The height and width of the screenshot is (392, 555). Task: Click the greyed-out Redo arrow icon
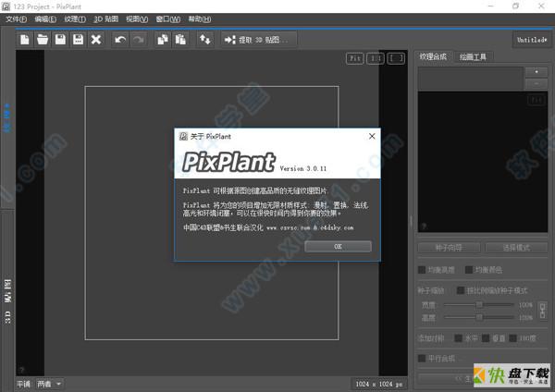pos(139,39)
